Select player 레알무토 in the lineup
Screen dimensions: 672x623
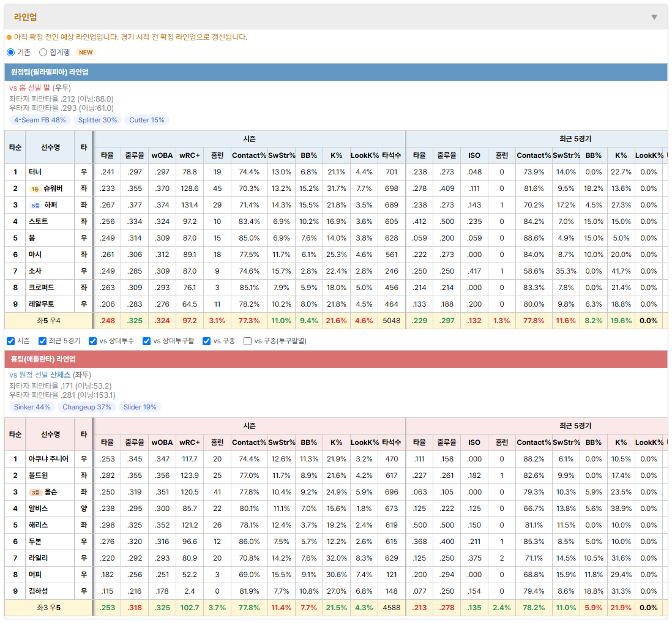pyautogui.click(x=41, y=304)
